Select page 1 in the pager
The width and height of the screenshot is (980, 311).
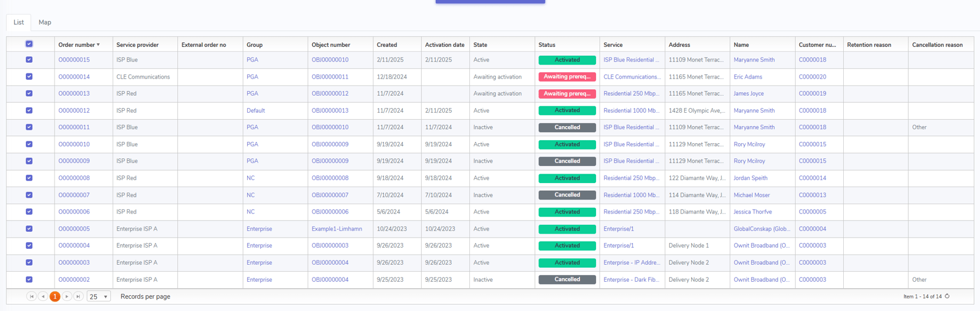coord(55,297)
